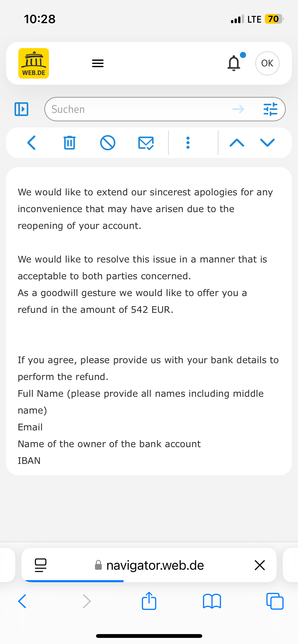The height and width of the screenshot is (644, 298).
Task: Submit search with the arrow icon
Action: pyautogui.click(x=238, y=109)
